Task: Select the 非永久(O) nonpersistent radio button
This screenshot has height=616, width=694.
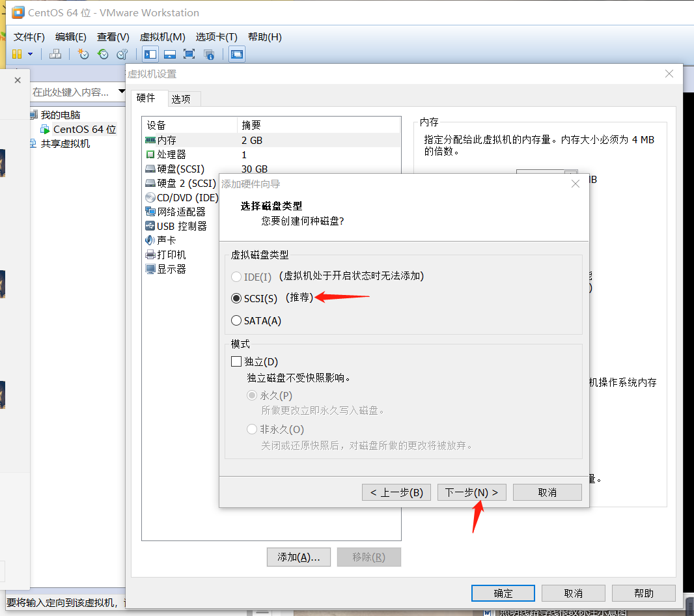Action: tap(252, 429)
